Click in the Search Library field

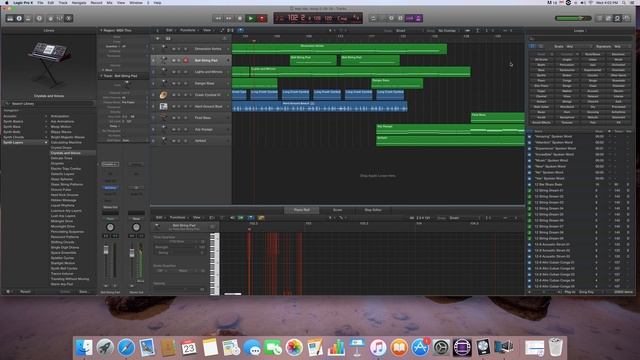click(49, 104)
